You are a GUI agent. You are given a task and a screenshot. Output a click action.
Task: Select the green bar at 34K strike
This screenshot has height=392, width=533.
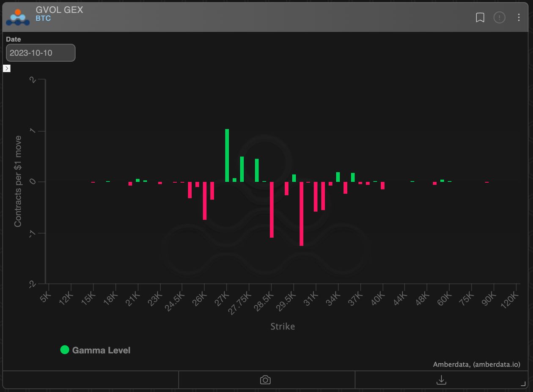coord(338,177)
